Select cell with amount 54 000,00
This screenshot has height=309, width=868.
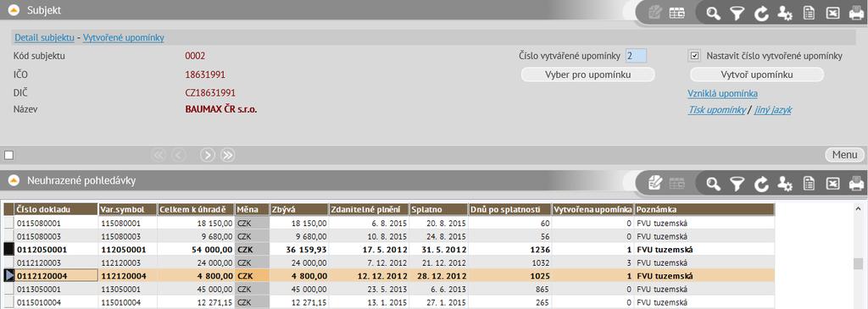point(196,249)
